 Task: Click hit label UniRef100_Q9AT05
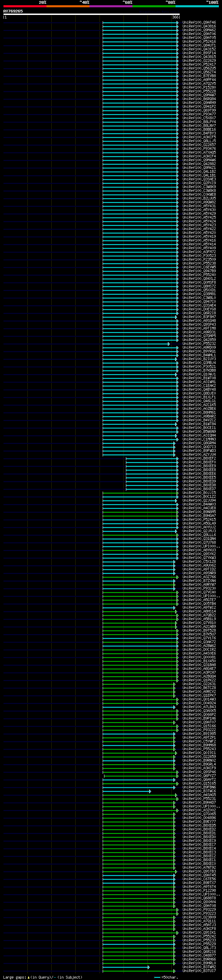(x=199, y=38)
